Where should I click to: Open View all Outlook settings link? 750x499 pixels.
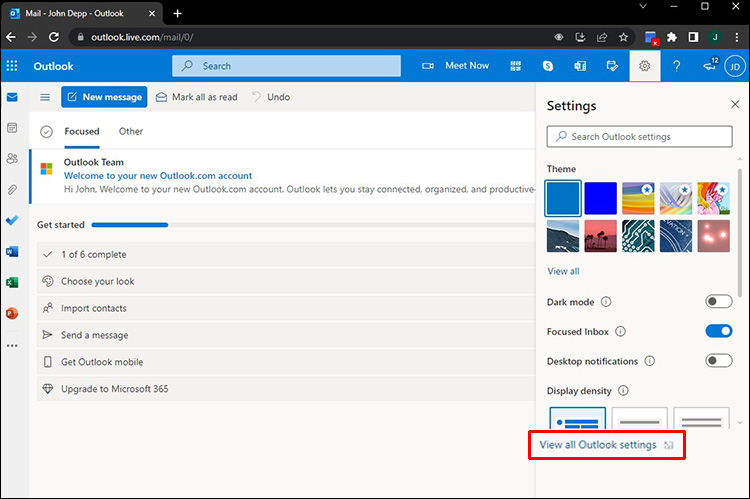598,444
